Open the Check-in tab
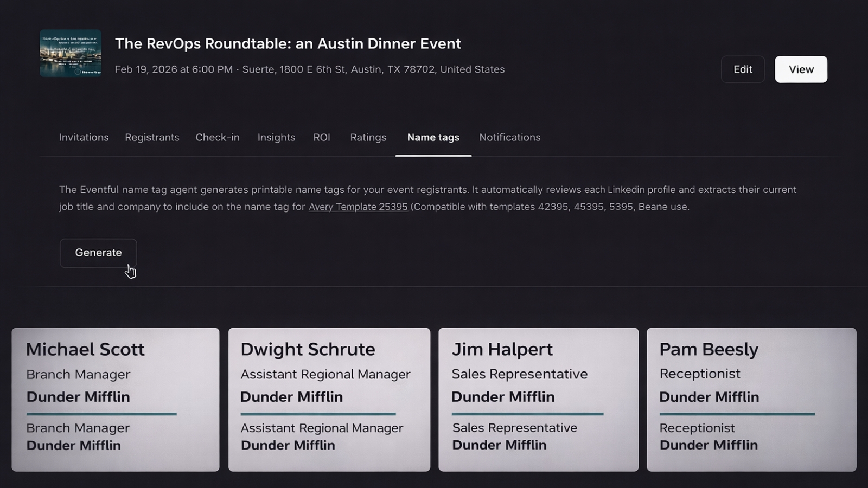The image size is (868, 488). [218, 137]
